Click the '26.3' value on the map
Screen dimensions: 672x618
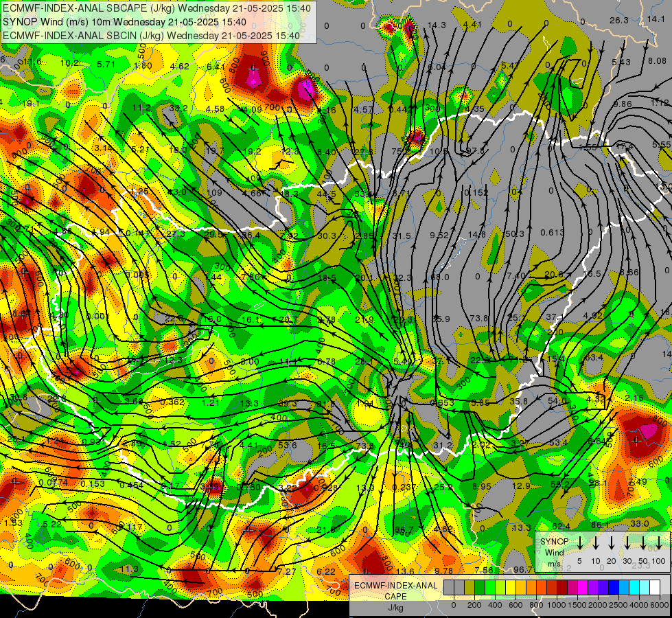[x=619, y=21]
